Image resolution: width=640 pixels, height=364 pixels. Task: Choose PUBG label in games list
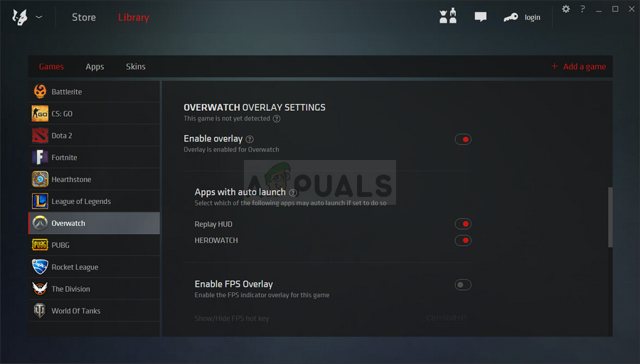[60, 245]
